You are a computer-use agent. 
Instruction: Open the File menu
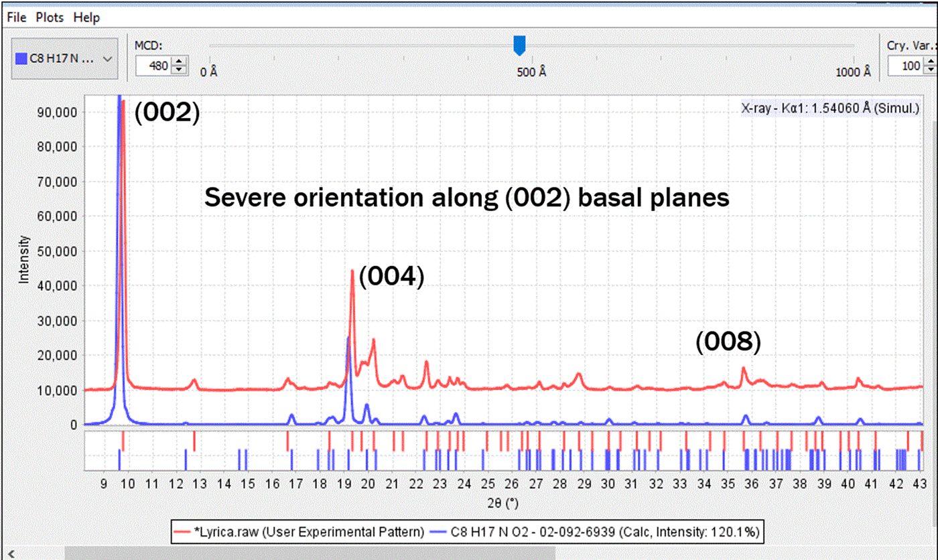pos(17,17)
